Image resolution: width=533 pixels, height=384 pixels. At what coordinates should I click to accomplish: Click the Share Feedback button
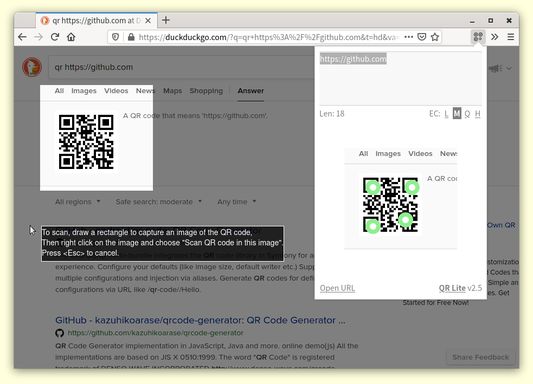click(x=480, y=357)
